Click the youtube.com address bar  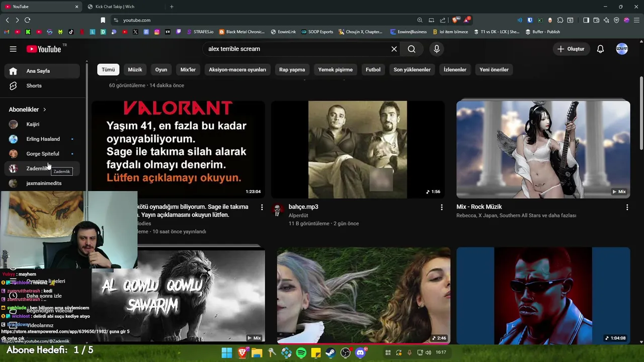[x=262, y=20]
